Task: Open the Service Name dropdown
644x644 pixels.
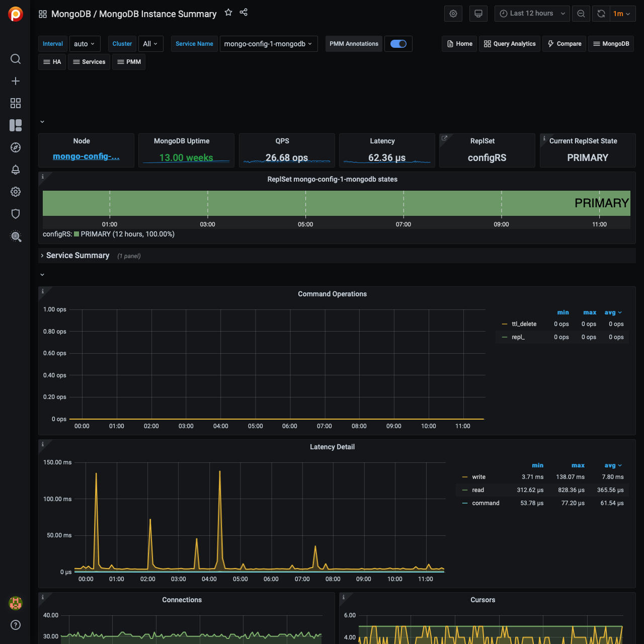Action: pos(268,44)
